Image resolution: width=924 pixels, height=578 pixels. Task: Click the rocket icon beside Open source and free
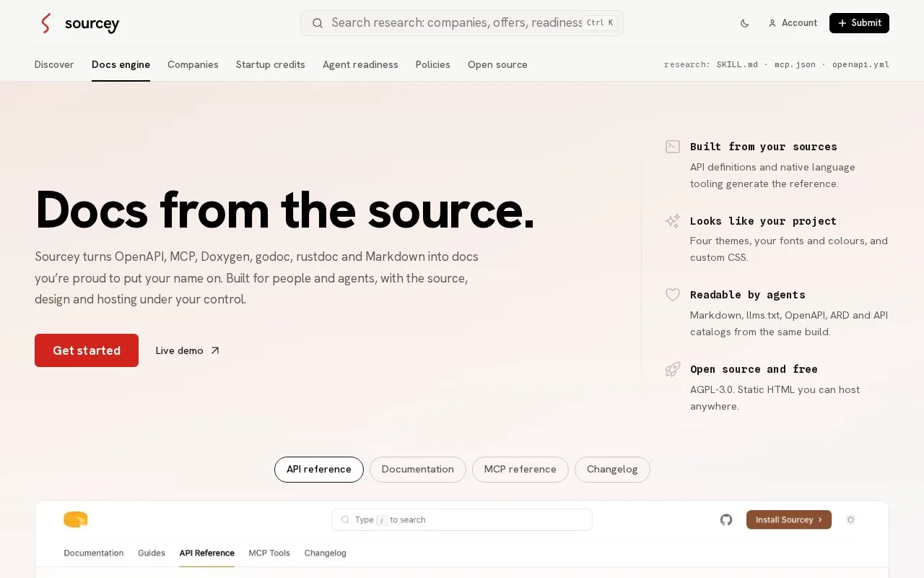pos(673,369)
